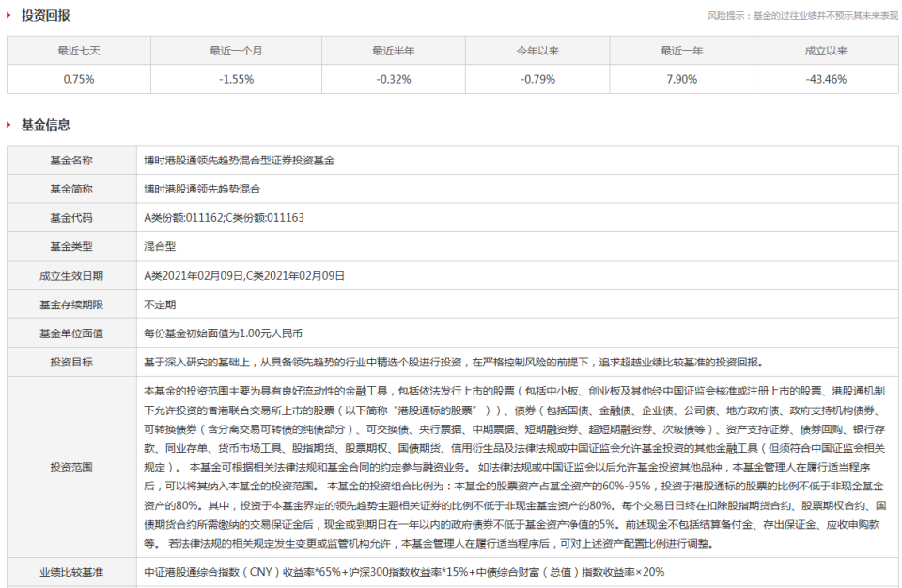This screenshot has height=588, width=902.
Task: Click the 投资目标 row label
Action: tap(70, 364)
